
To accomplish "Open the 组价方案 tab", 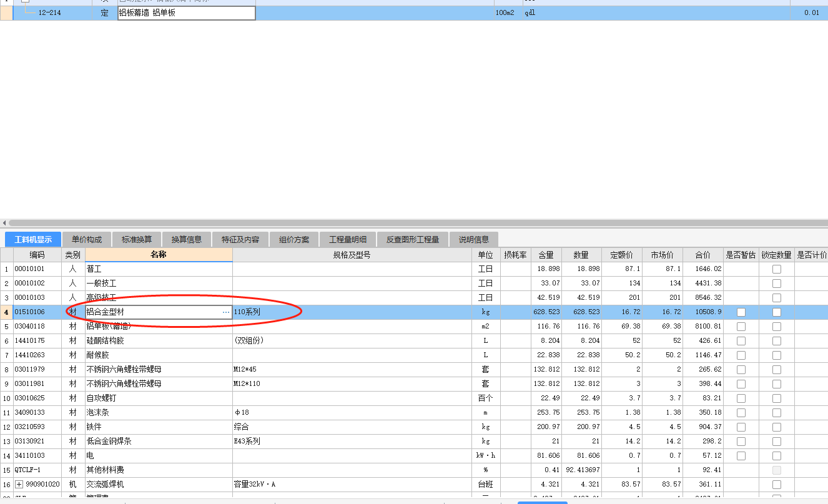I will 294,239.
